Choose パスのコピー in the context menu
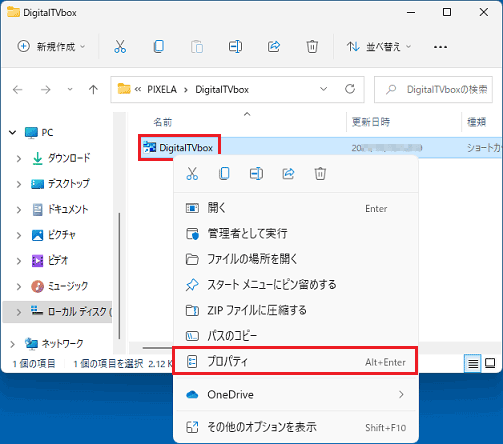 [x=296, y=336]
